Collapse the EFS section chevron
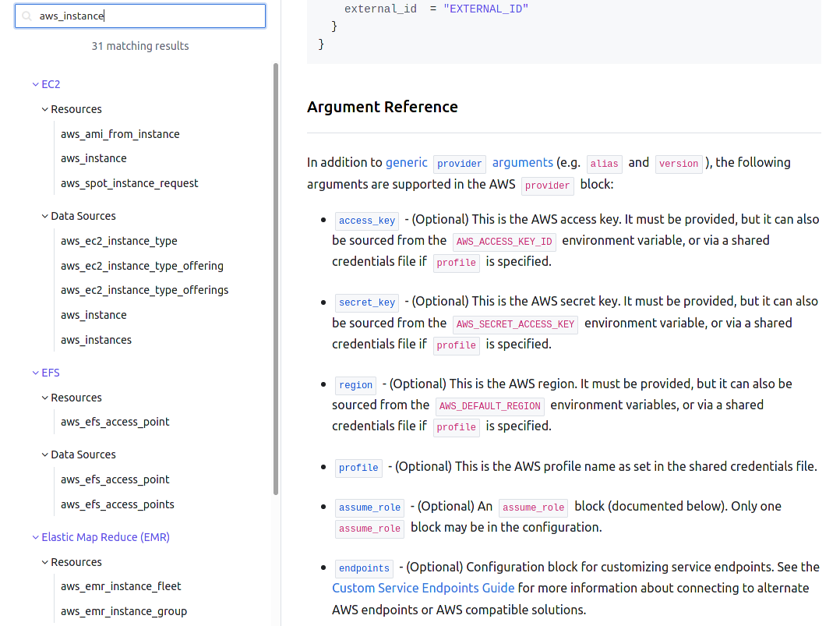Screen dimensions: 840x626 (x=35, y=373)
